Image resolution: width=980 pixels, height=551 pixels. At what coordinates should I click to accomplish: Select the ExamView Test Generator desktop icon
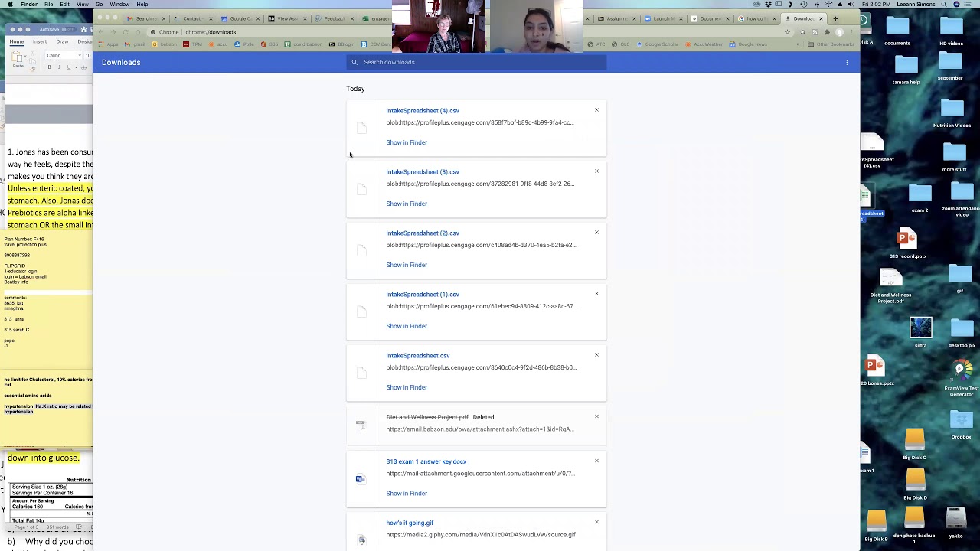pyautogui.click(x=961, y=372)
